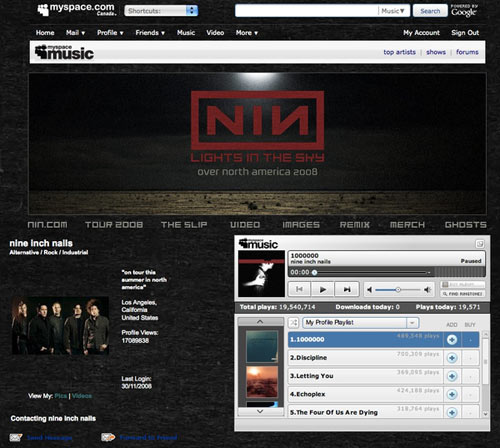Open the My Profile Playlist dropdown
The width and height of the screenshot is (500, 448).
point(360,322)
